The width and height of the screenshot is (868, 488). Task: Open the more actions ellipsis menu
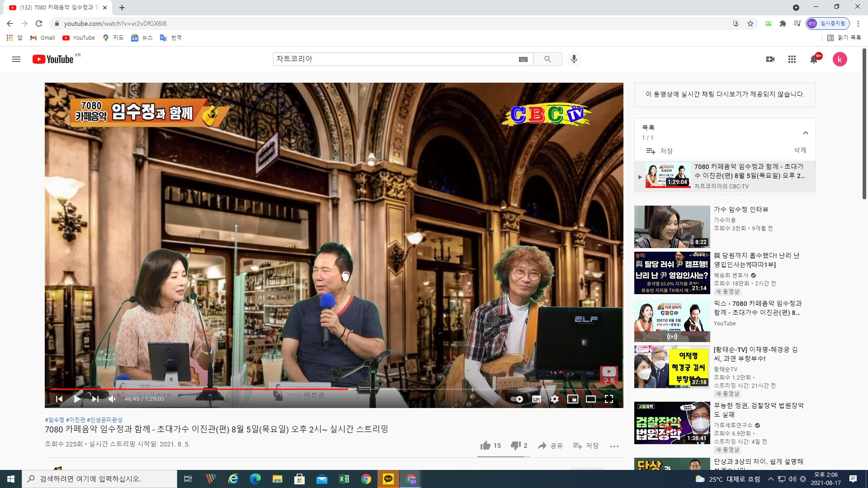(614, 446)
